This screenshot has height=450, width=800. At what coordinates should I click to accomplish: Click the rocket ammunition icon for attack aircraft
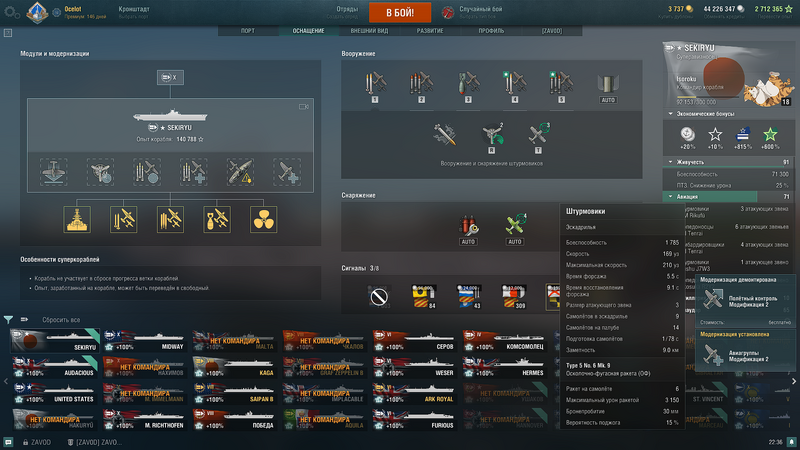(445, 135)
